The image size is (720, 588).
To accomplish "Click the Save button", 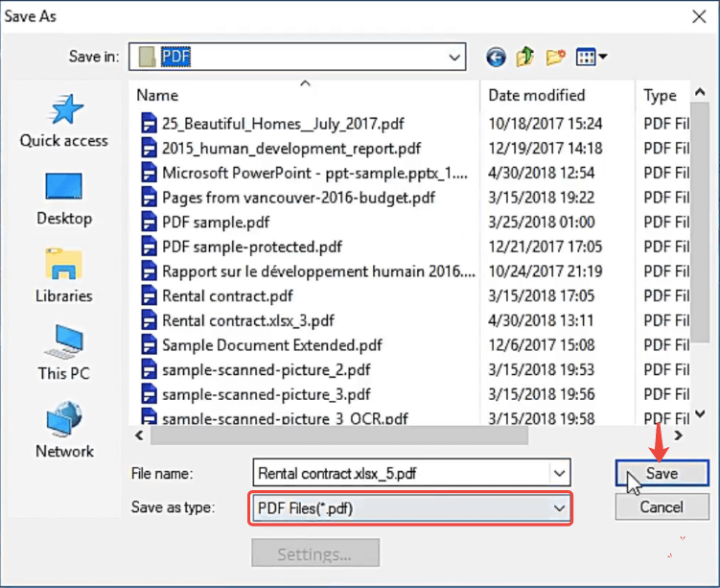I will tap(662, 473).
